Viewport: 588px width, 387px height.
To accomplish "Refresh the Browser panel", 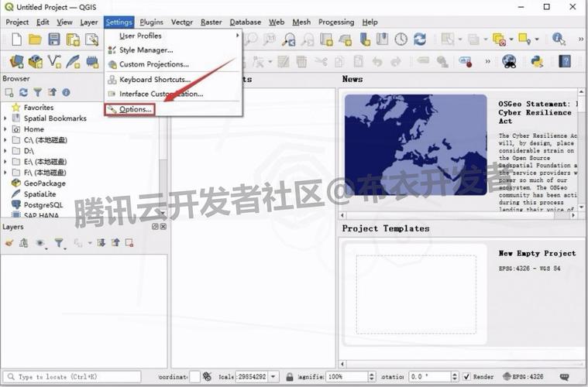I will point(23,92).
